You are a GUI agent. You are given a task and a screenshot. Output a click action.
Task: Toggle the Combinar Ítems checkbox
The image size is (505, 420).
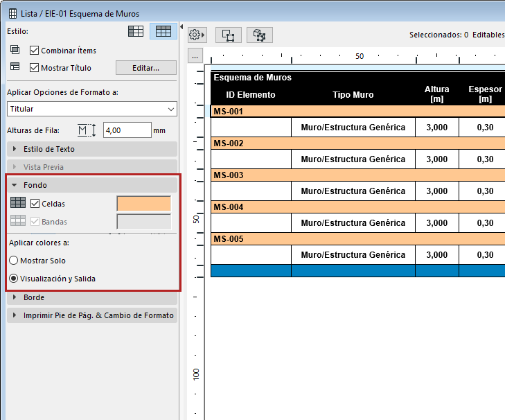(x=34, y=51)
